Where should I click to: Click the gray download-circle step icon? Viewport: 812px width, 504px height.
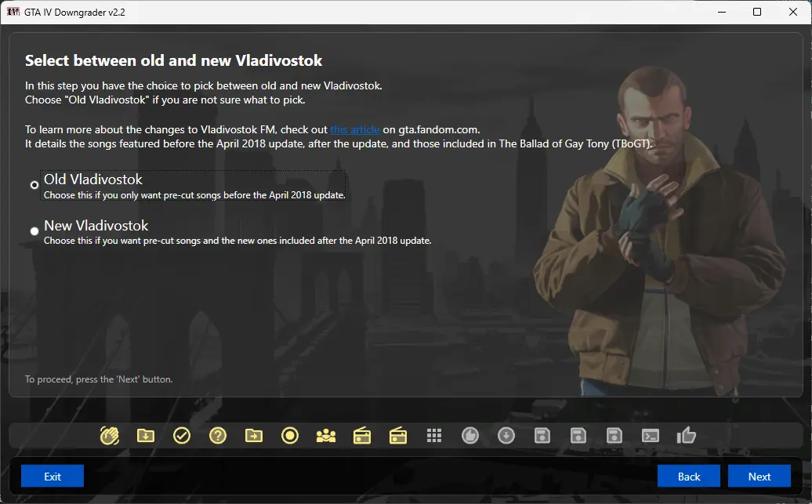506,436
